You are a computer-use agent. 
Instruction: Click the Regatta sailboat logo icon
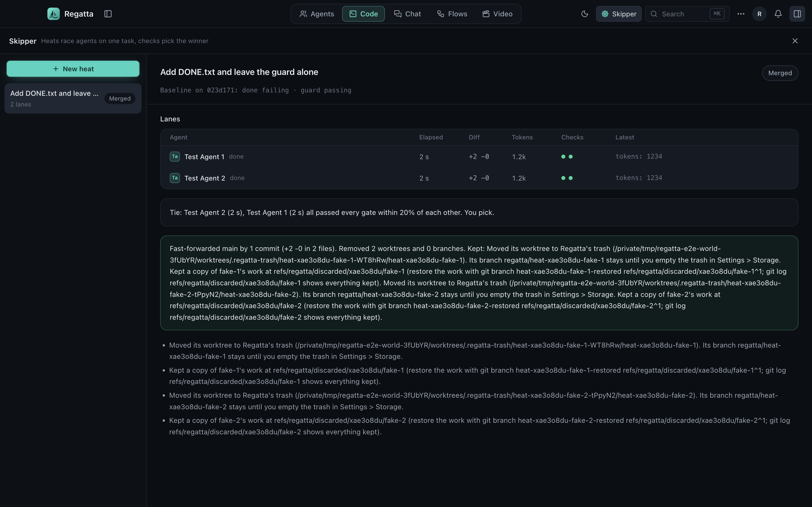coord(53,14)
